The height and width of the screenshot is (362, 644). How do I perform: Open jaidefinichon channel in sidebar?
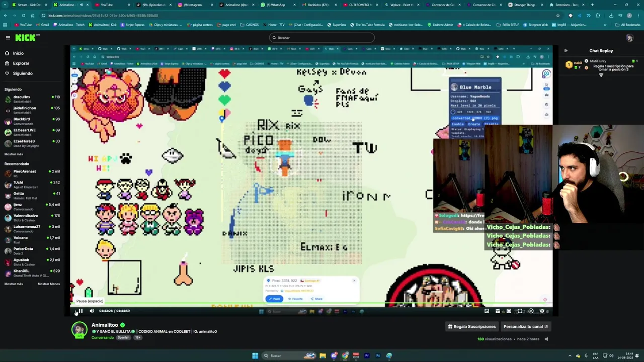click(32, 110)
